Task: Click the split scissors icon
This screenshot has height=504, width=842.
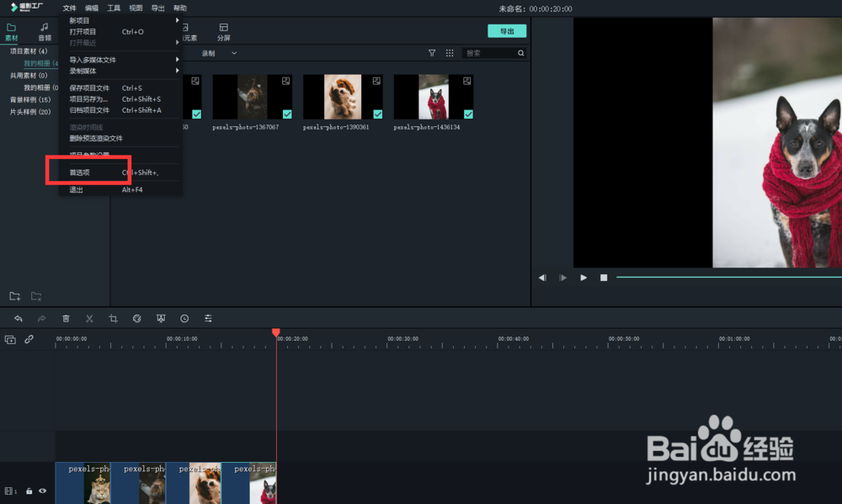Action: point(89,318)
